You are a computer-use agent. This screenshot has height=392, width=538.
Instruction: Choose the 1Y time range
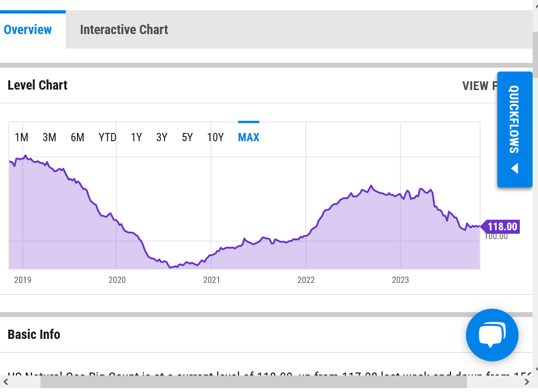point(136,137)
